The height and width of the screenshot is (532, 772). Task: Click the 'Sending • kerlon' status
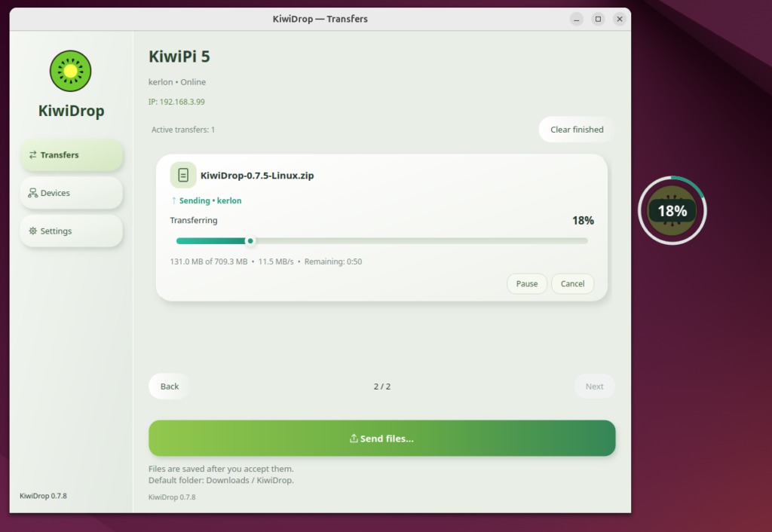tap(210, 200)
